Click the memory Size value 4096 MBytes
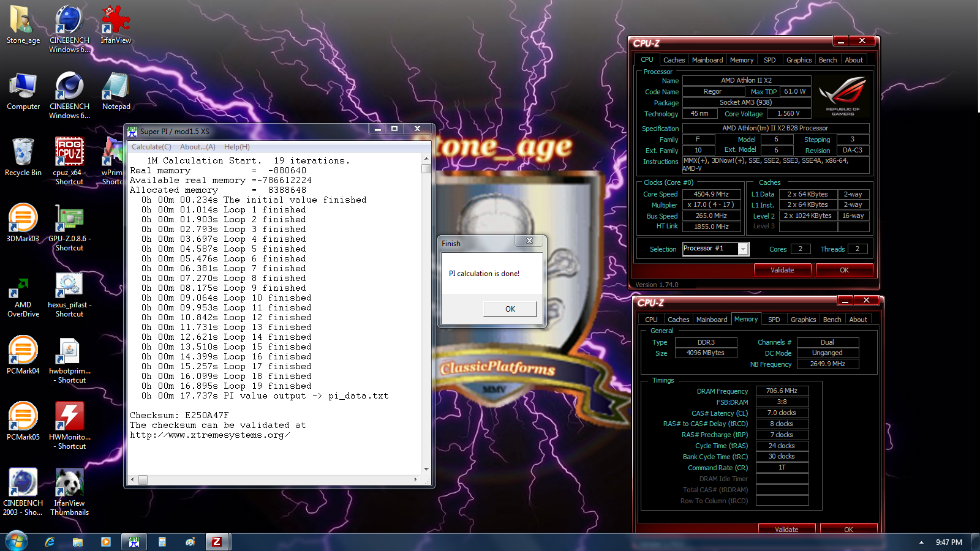The image size is (980, 551). click(706, 353)
